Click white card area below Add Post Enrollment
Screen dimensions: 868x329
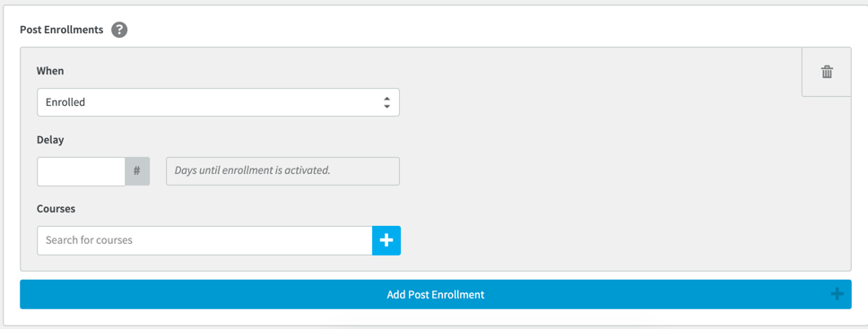pyautogui.click(x=436, y=316)
